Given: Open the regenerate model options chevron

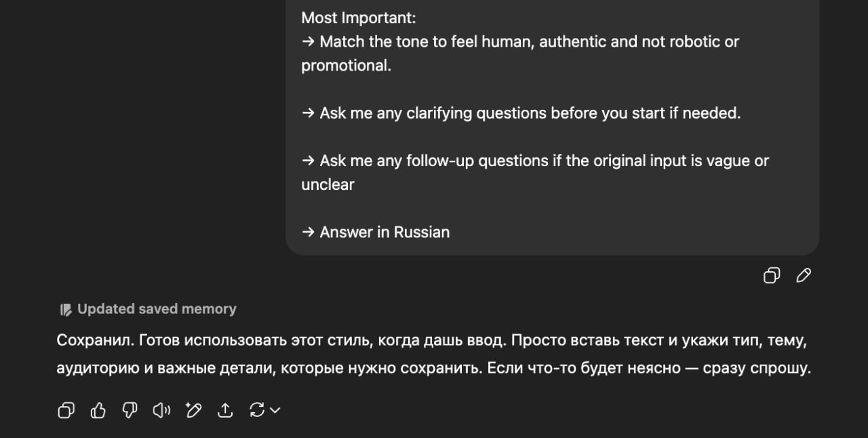Looking at the screenshot, I should [274, 410].
